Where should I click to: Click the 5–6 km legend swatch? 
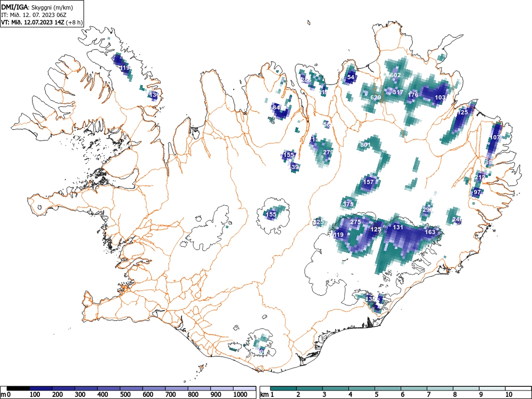(x=388, y=388)
